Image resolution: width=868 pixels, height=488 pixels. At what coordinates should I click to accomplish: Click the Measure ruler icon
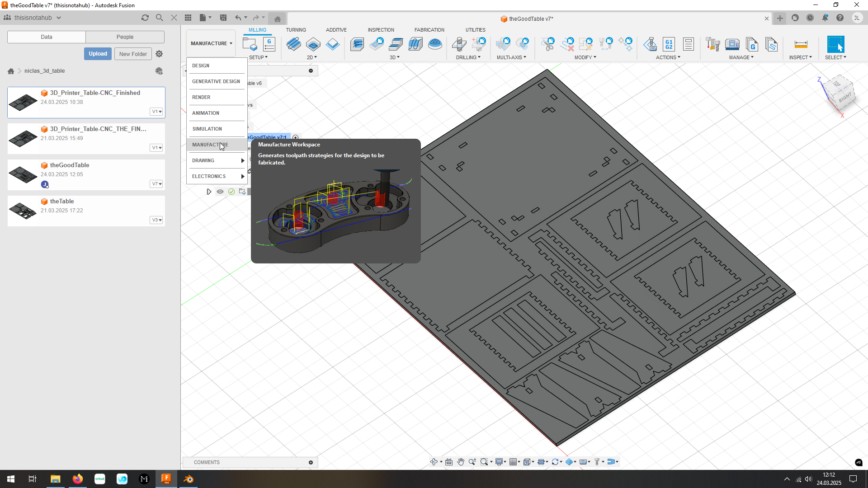click(801, 44)
